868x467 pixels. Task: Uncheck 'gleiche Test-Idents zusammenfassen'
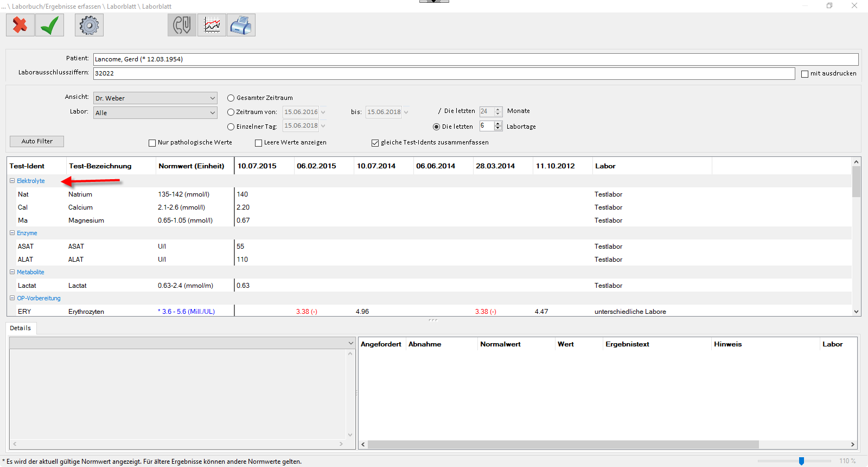(x=375, y=143)
